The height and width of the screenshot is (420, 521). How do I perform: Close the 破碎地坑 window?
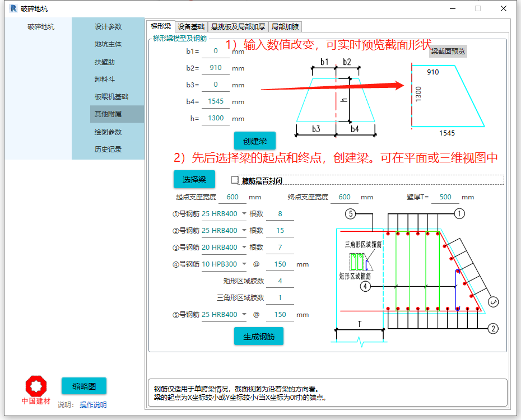(504, 8)
